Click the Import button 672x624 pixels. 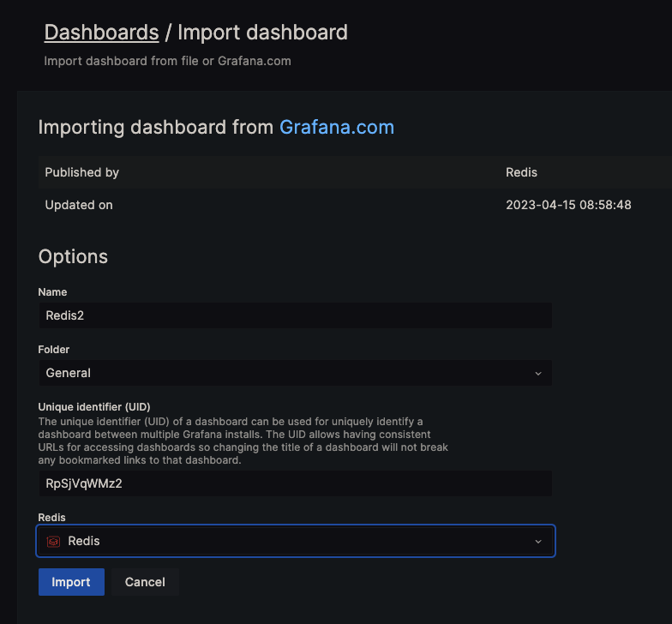point(72,582)
